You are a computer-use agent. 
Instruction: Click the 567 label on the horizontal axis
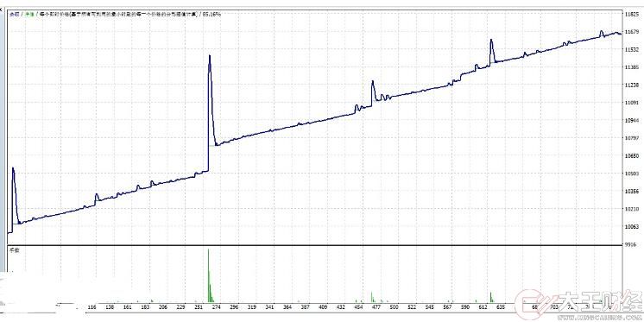446,307
